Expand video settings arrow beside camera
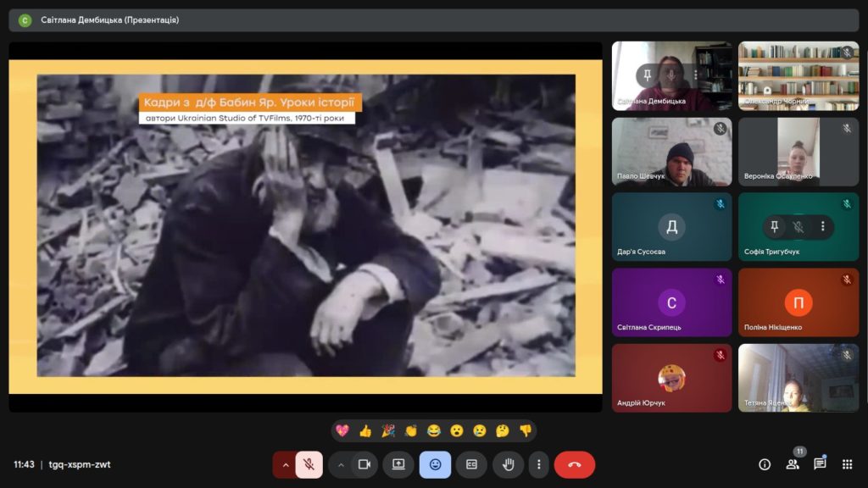Viewport: 868px width, 488px height. pos(341,464)
